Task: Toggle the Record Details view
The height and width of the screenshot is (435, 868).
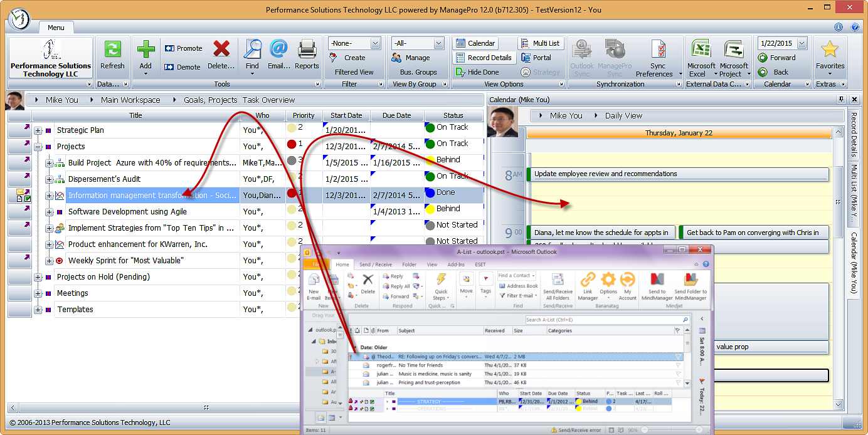Action: click(484, 58)
